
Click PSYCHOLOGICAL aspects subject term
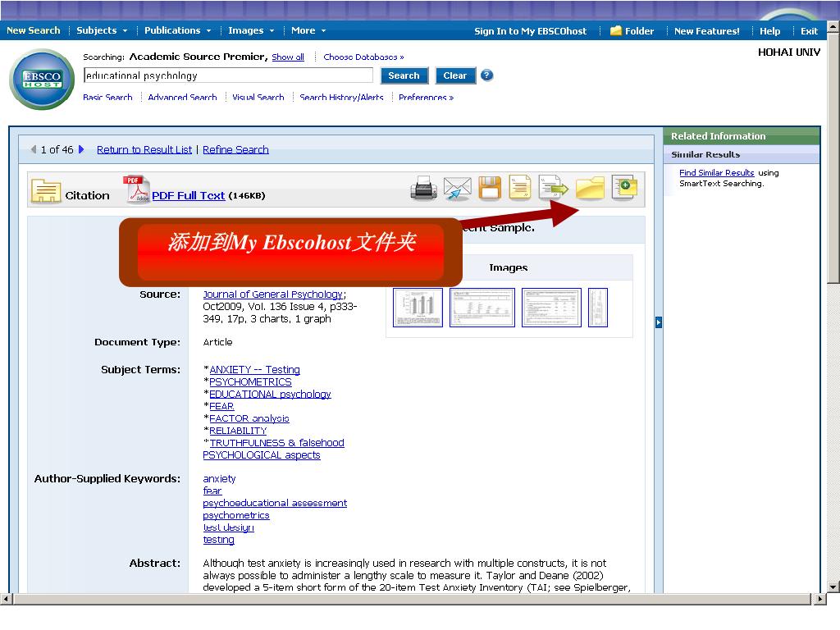pyautogui.click(x=262, y=454)
